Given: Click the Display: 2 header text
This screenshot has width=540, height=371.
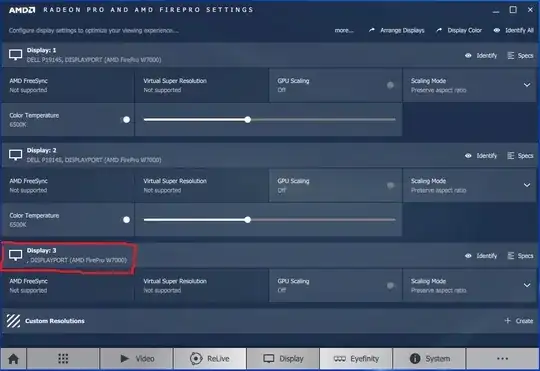Looking at the screenshot, I should pyautogui.click(x=41, y=151).
